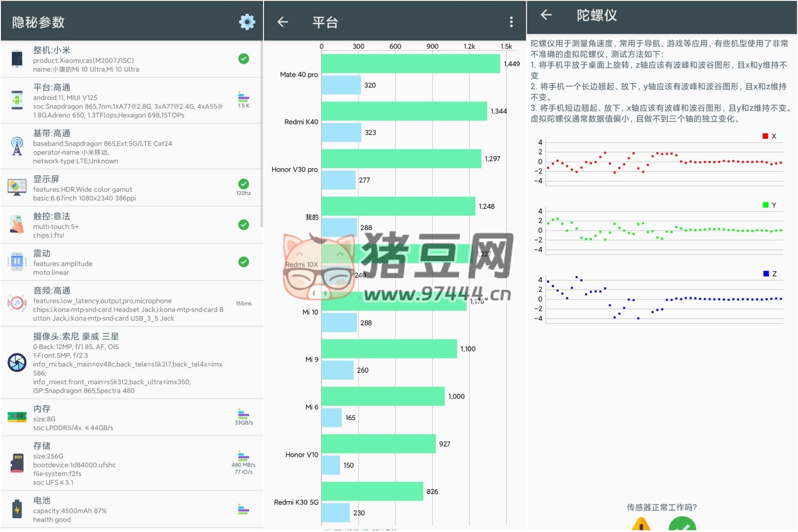Screen dimensions: 798x532
Task: Open 内存 benchmark showing 33GB/s
Action: [244, 416]
